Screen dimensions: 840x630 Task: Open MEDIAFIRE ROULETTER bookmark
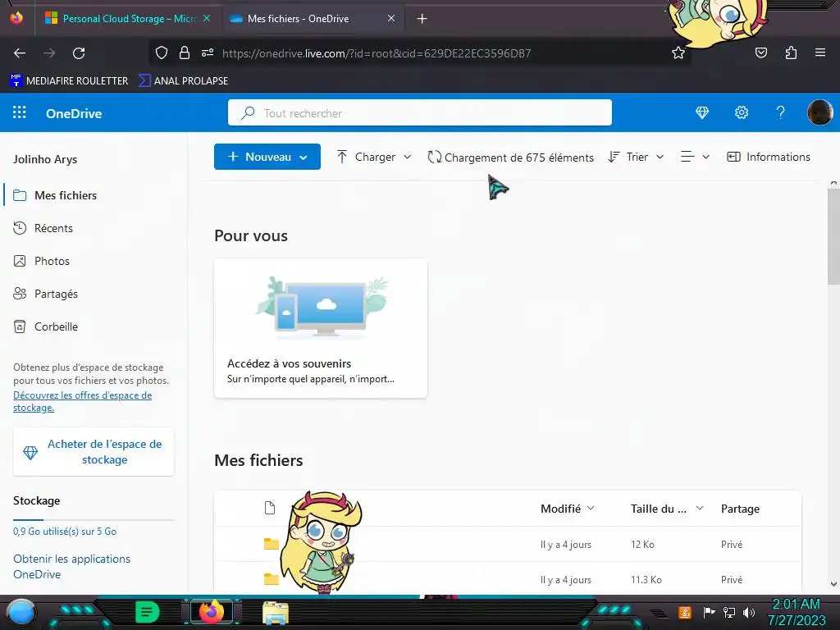tap(69, 81)
